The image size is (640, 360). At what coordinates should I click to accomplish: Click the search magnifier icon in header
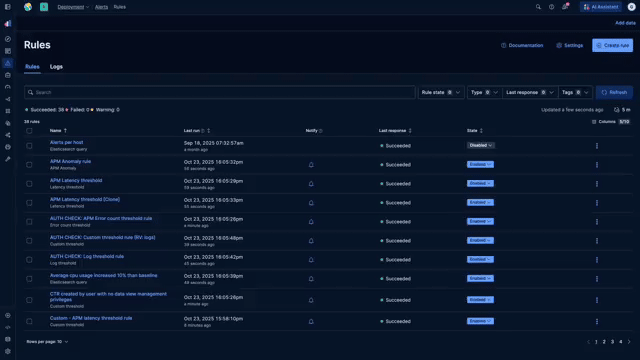(x=538, y=7)
